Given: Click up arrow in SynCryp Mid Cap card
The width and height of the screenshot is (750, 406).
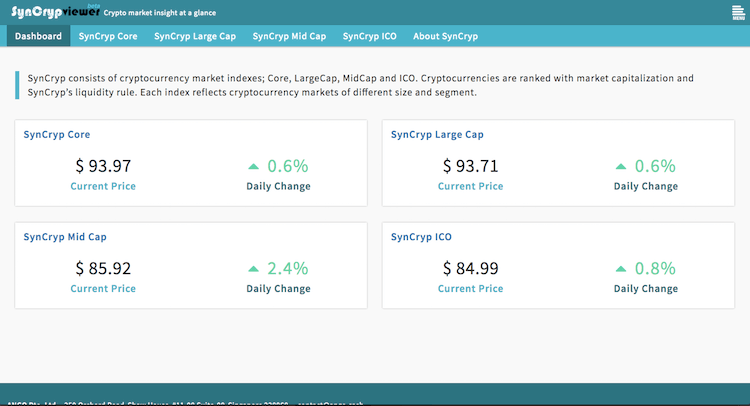Looking at the screenshot, I should 254,269.
